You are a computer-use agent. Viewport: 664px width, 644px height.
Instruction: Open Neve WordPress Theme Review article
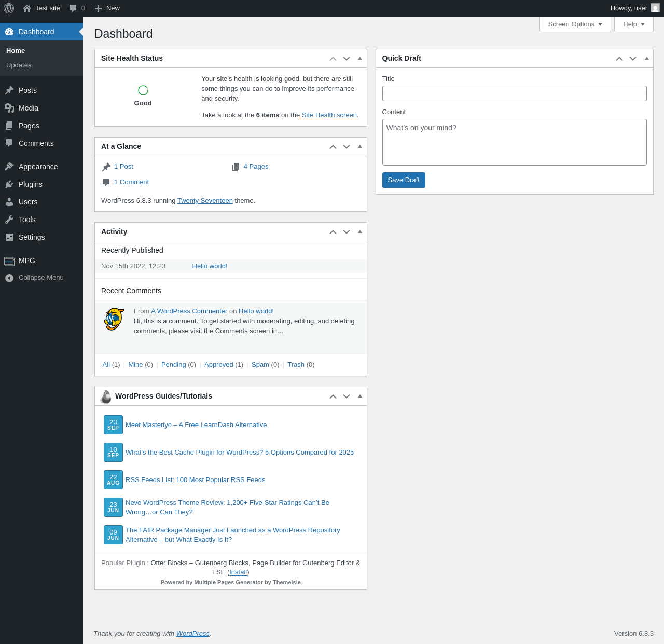(x=227, y=508)
